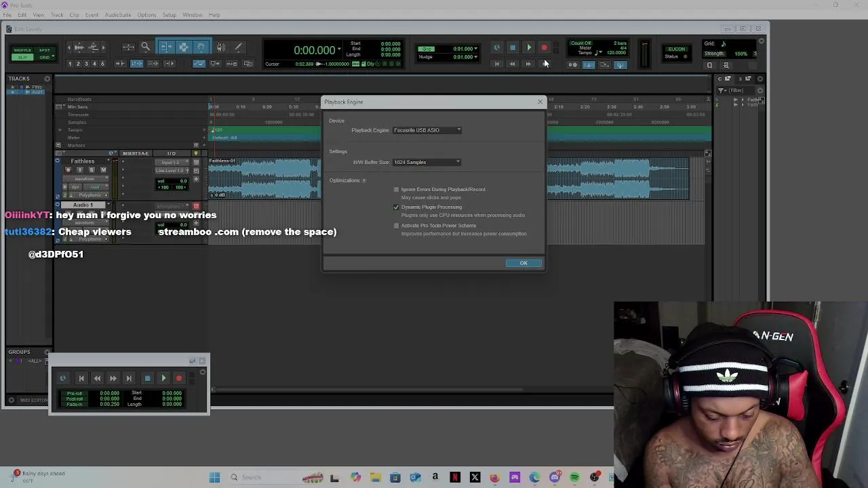868x488 pixels.
Task: Click Go to End in floating transport
Action: (129, 379)
